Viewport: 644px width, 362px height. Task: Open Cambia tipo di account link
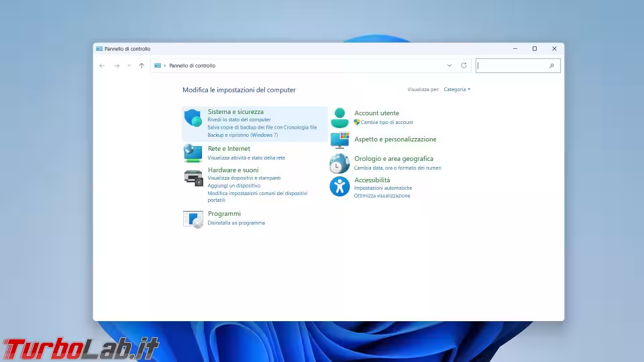(x=386, y=123)
